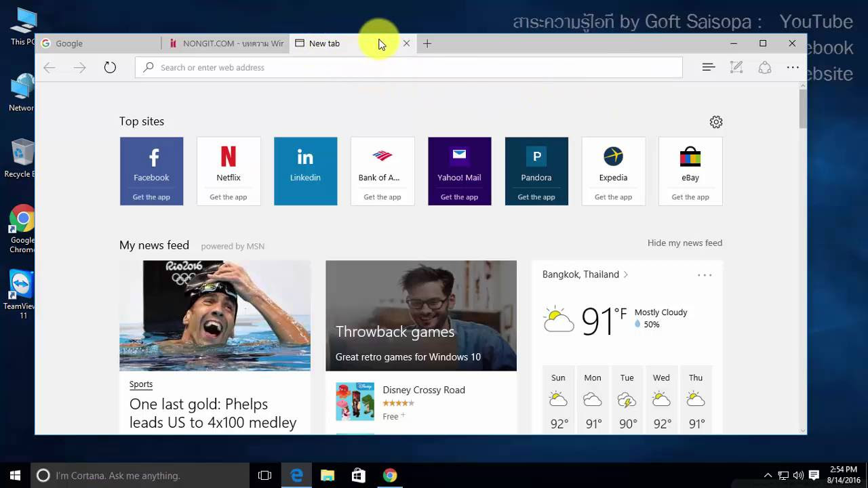Open the Windows Start button
Viewport: 868px width, 488px height.
15,475
